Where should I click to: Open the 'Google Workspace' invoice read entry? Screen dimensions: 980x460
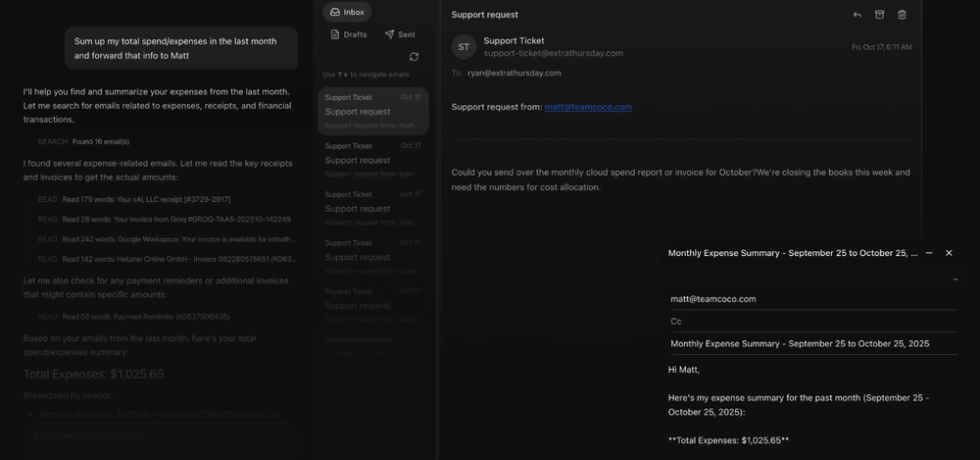click(178, 239)
